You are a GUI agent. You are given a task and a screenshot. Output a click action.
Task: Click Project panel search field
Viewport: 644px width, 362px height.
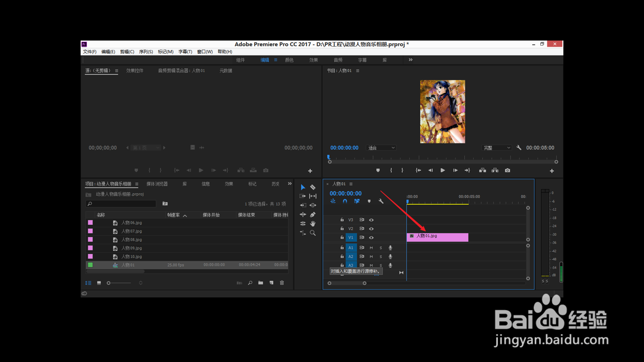pos(121,204)
